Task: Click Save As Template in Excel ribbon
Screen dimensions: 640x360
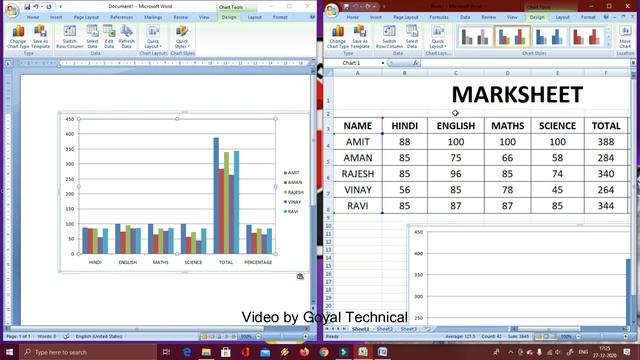Action: click(x=360, y=37)
